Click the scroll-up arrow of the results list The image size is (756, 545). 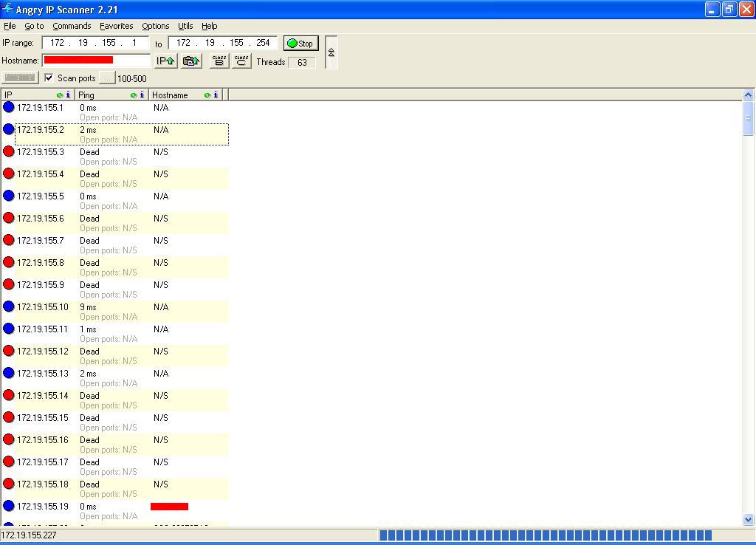(749, 95)
